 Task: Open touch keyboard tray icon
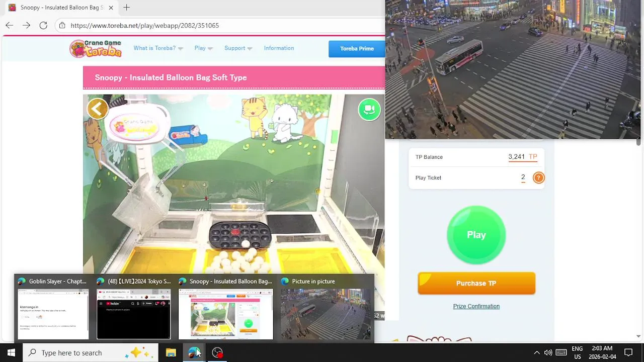561,352
